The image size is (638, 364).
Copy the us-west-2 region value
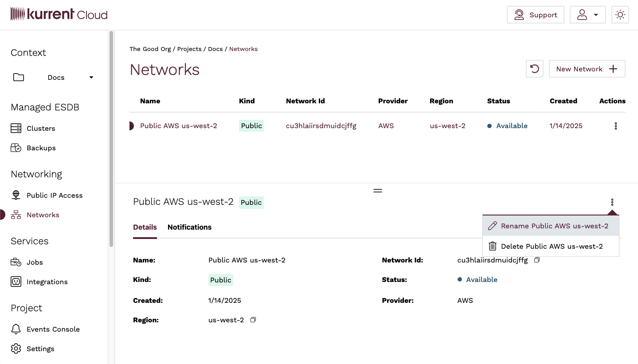(253, 320)
